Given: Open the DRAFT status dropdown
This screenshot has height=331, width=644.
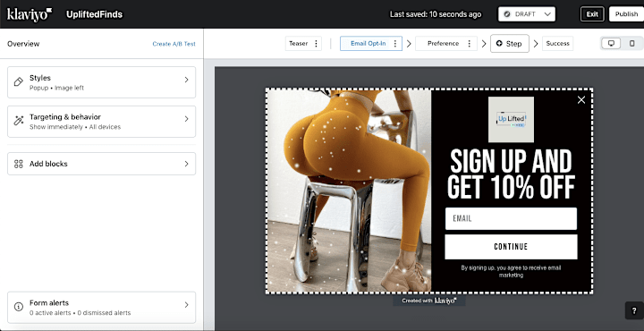Looking at the screenshot, I should [x=527, y=14].
